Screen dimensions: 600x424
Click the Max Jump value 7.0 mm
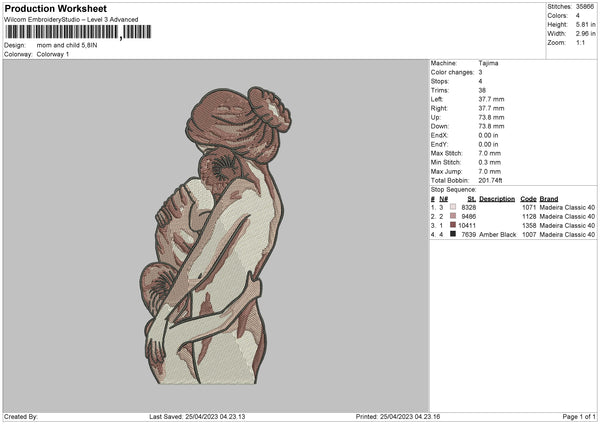489,171
